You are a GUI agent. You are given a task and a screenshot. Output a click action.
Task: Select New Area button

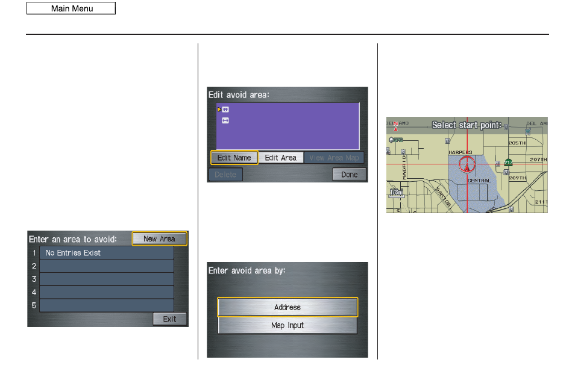160,239
